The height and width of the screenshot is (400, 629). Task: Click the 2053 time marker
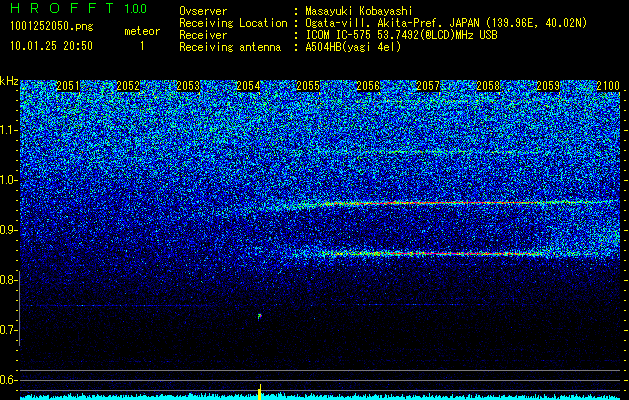click(x=188, y=86)
